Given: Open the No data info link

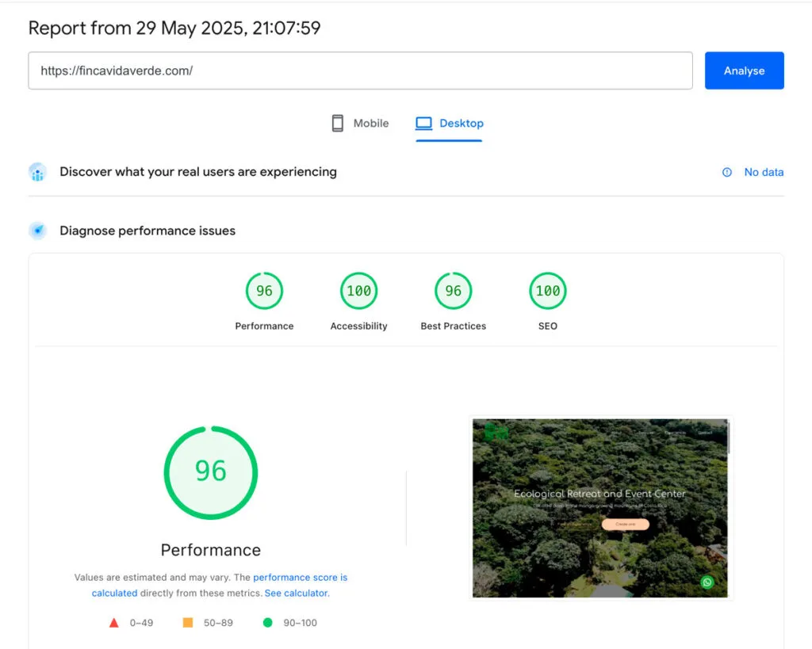Looking at the screenshot, I should click(764, 172).
